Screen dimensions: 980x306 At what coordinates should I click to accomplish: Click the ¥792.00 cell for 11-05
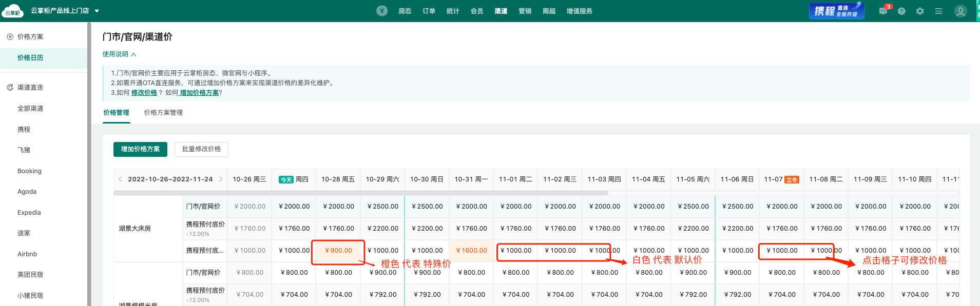(693, 295)
